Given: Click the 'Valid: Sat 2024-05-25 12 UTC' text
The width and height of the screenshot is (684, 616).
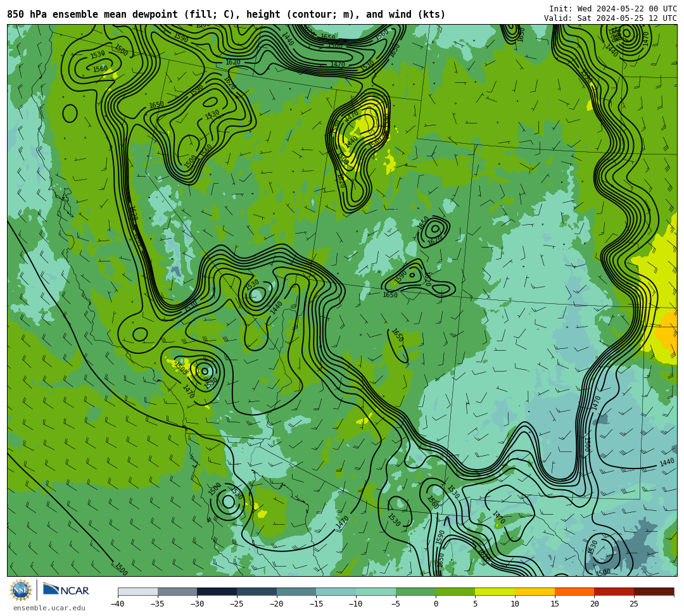Looking at the screenshot, I should click(611, 18).
